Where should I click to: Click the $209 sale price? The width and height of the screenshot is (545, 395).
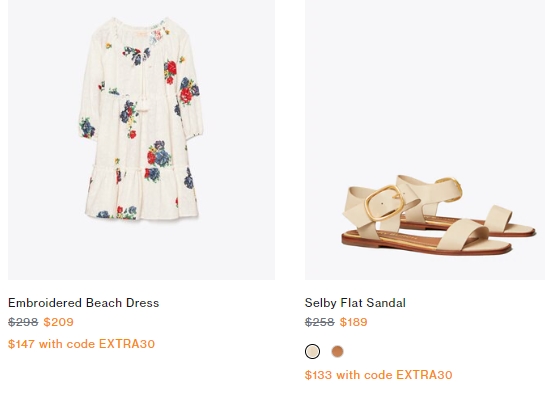pos(58,322)
